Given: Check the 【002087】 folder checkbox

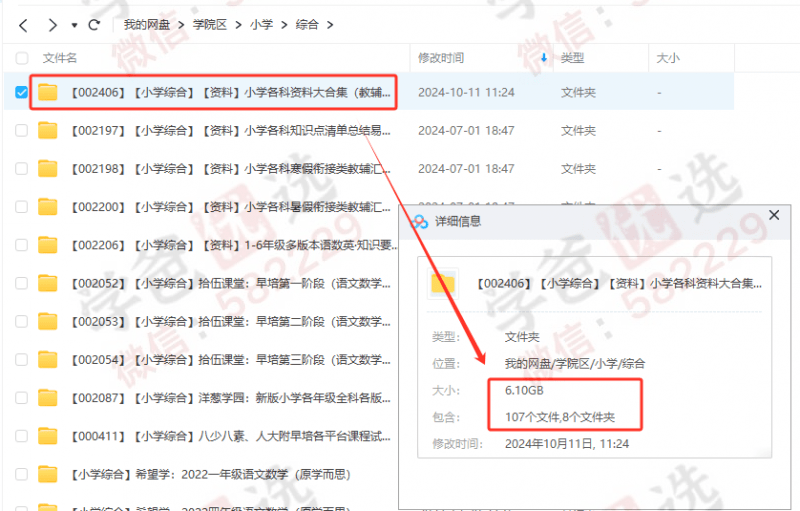Looking at the screenshot, I should pos(21,398).
